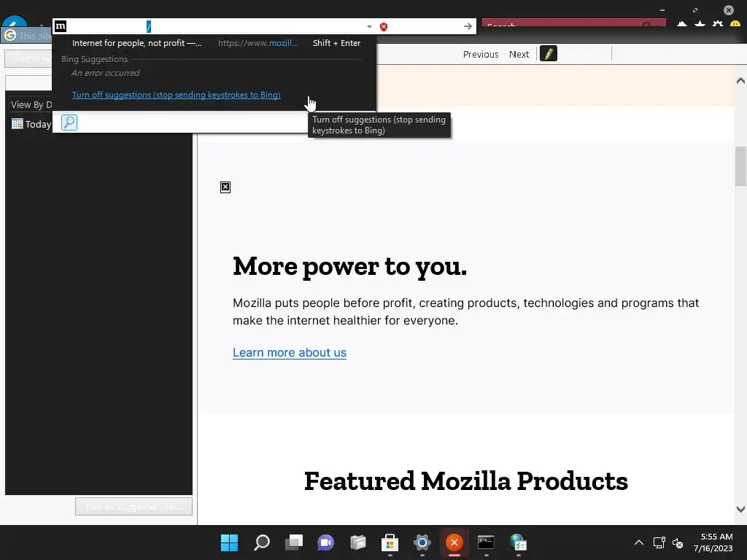Click the 'Turn off suggestions' Bing link
The image size is (747, 560).
coord(177,95)
